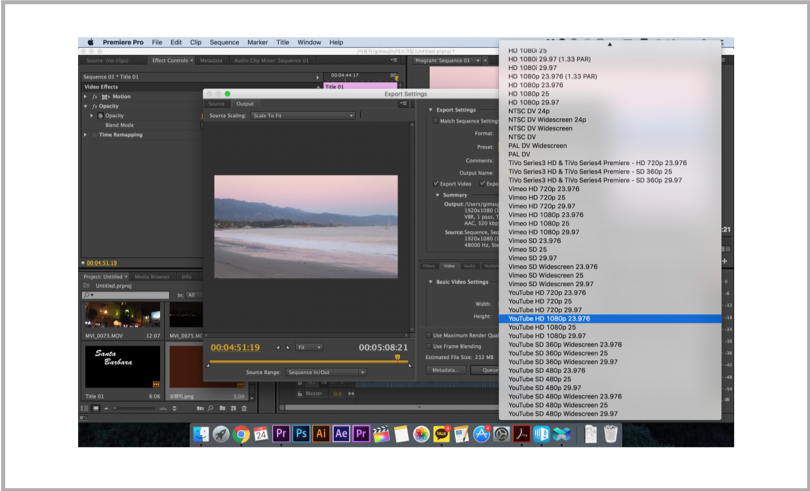Select MVI_0073.MOV clip thumbnail

[x=123, y=315]
